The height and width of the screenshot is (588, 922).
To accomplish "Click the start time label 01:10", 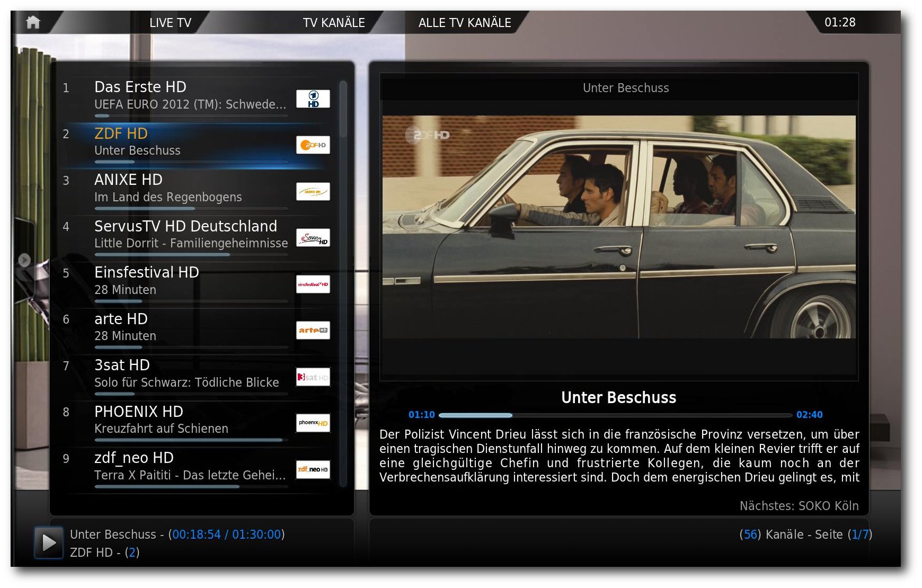I will [x=422, y=415].
